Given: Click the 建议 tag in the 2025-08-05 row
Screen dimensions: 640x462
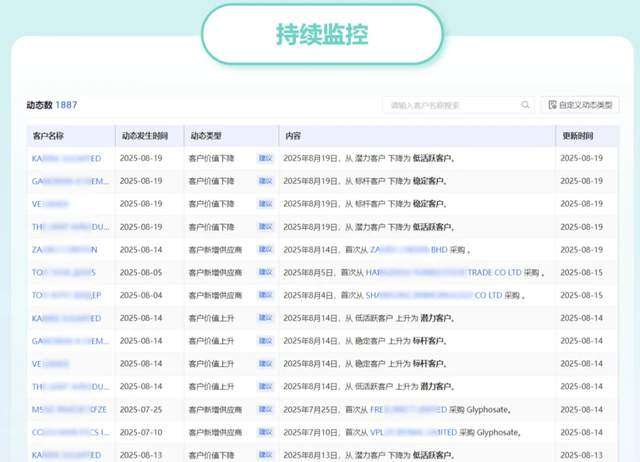Looking at the screenshot, I should coord(265,272).
